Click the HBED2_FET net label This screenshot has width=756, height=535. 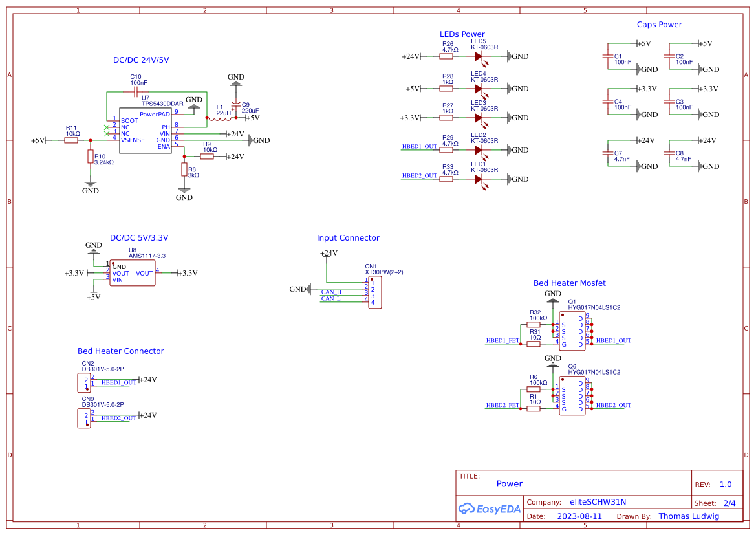(501, 406)
